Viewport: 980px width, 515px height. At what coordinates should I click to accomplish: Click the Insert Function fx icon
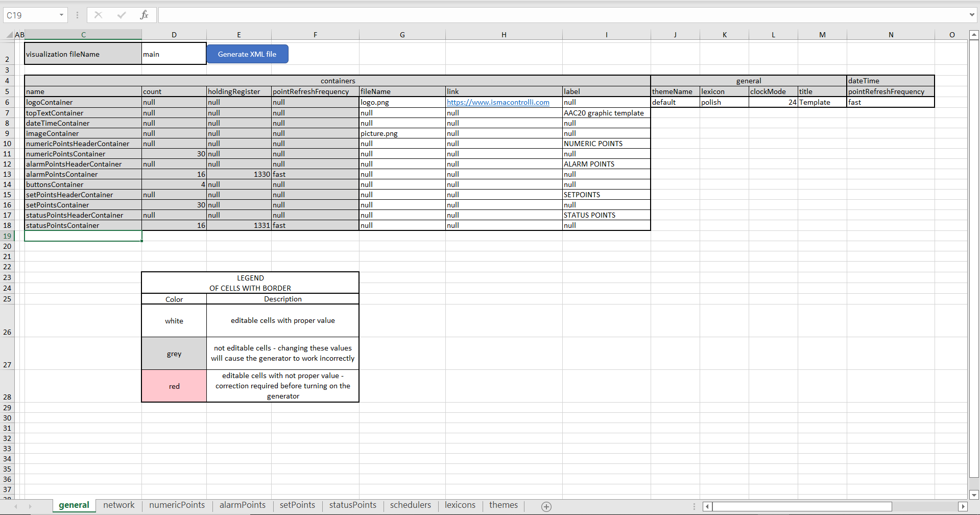pos(144,15)
